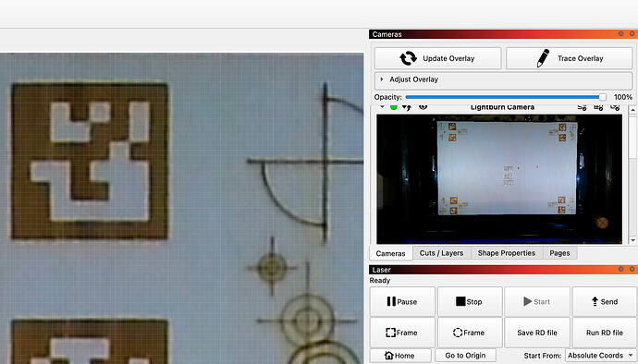The height and width of the screenshot is (364, 638).
Task: Toggle the camera eye visibility icon
Action: coord(423,107)
